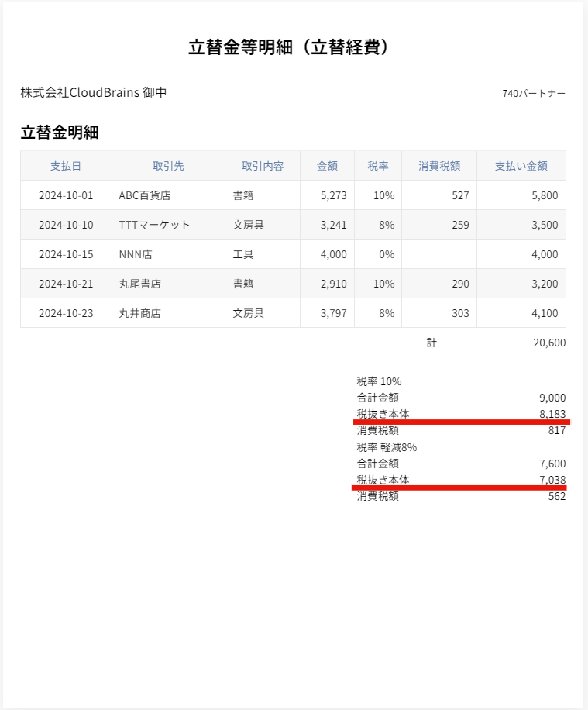
Task: Click the 税率 軽減8% summary heading
Action: (387, 447)
